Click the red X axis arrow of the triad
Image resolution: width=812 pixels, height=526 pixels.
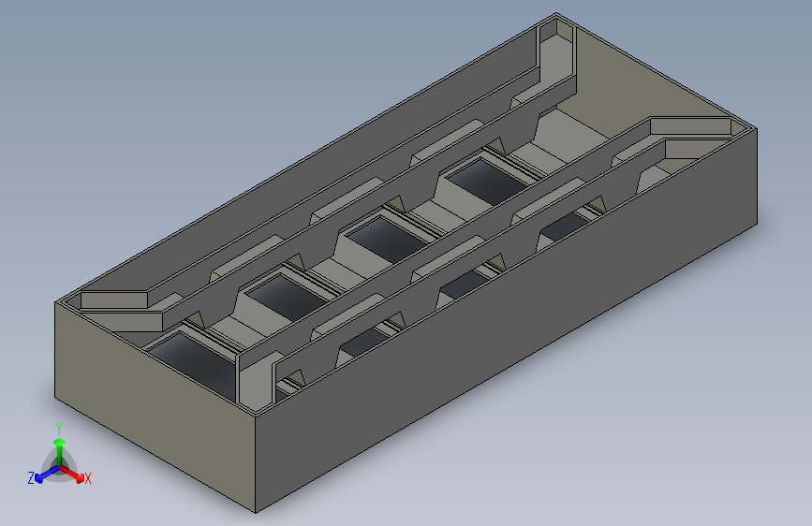[72, 474]
